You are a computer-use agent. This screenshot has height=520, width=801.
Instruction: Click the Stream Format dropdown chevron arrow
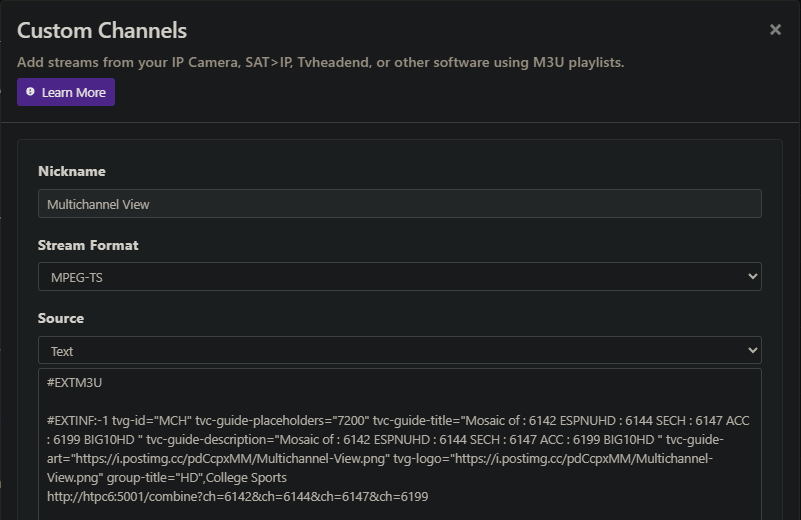pyautogui.click(x=752, y=277)
